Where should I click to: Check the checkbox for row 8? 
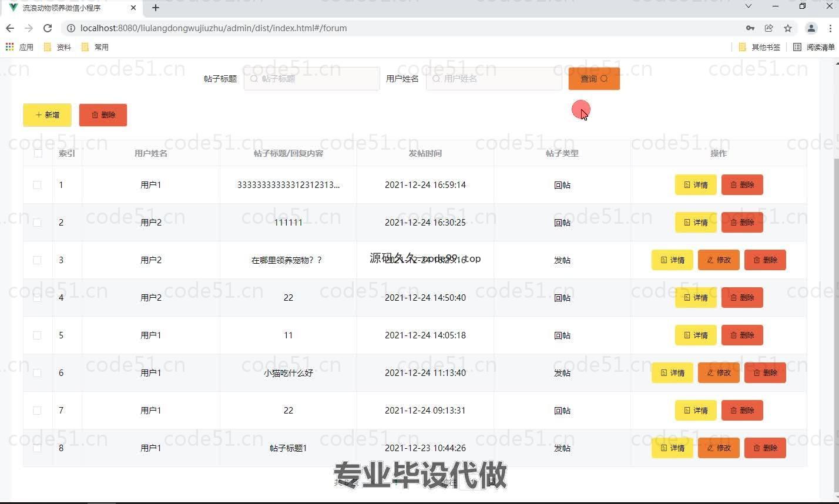pyautogui.click(x=37, y=448)
